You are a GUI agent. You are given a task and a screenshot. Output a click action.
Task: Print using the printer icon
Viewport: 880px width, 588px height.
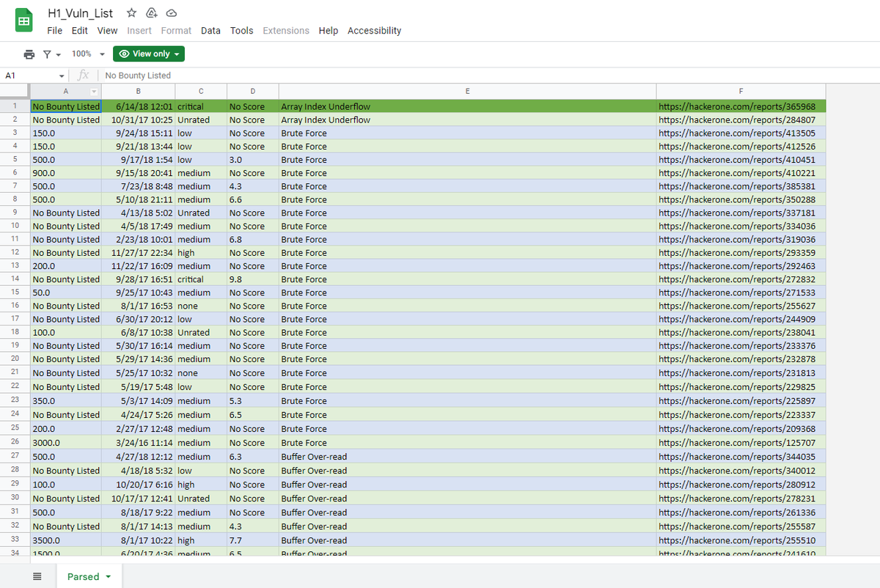[x=29, y=54]
